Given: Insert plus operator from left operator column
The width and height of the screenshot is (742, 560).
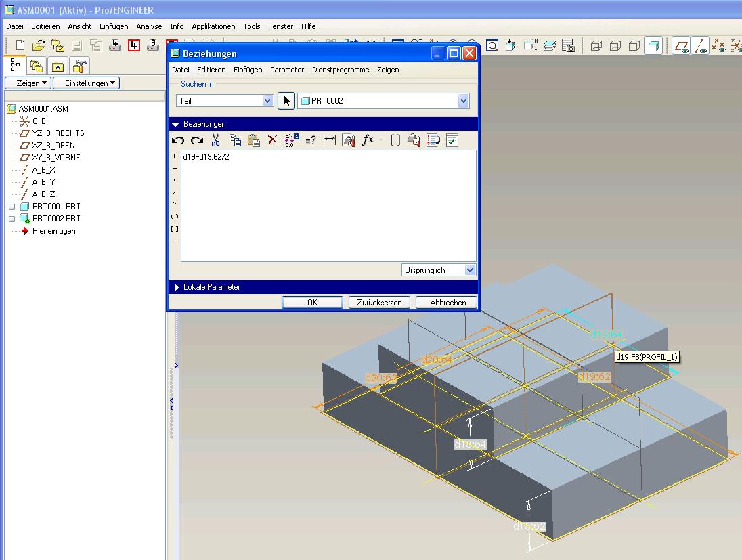Looking at the screenshot, I should click(x=175, y=156).
